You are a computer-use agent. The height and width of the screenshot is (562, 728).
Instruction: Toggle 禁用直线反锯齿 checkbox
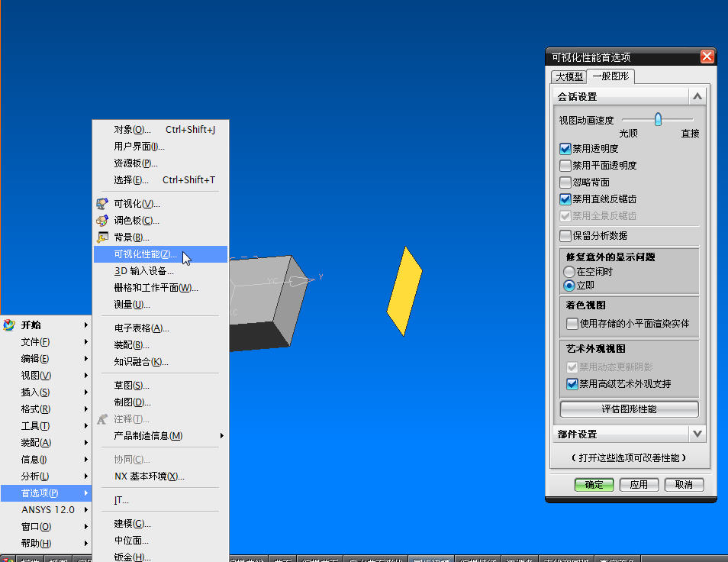565,199
